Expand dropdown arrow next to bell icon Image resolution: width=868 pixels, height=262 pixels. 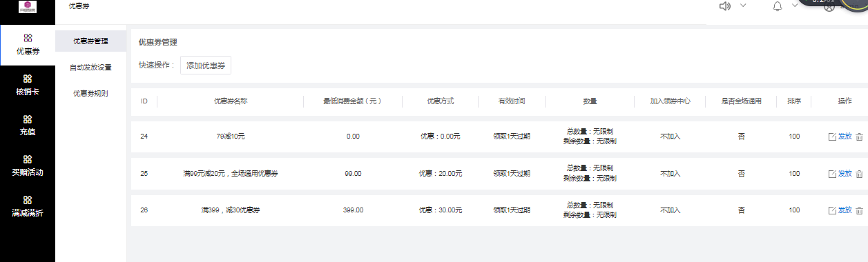pos(795,6)
